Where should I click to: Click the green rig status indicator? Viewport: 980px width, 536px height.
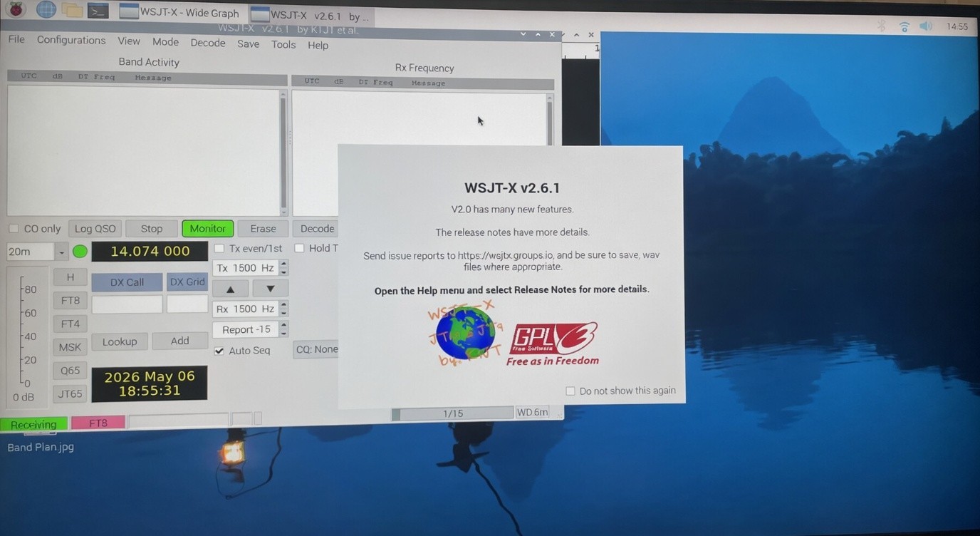pyautogui.click(x=80, y=252)
